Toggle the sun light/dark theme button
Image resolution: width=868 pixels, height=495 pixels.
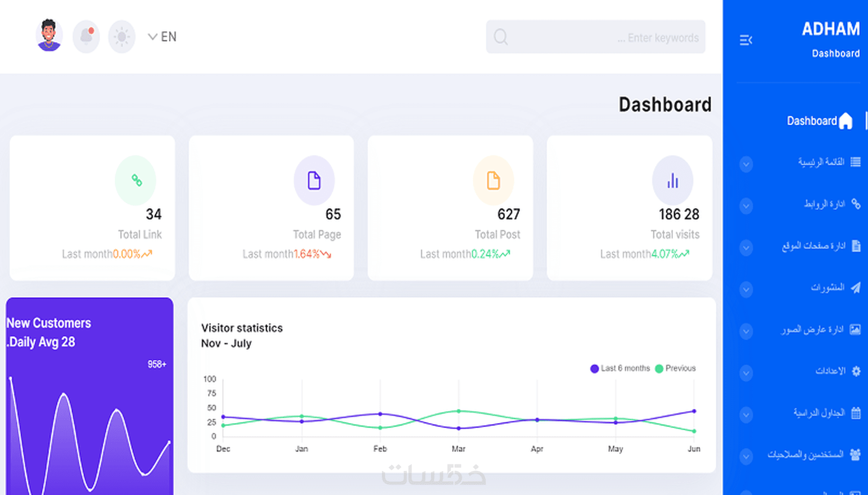(x=122, y=37)
